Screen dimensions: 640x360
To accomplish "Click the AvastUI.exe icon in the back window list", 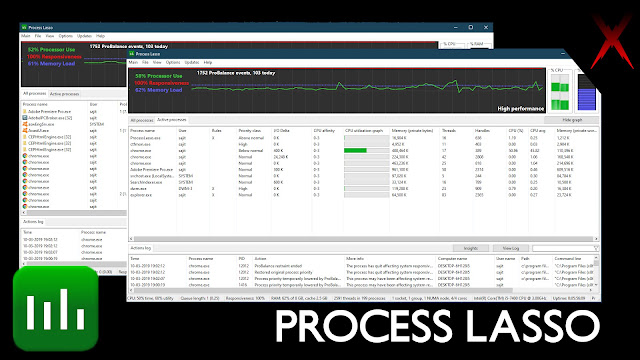I will click(25, 130).
